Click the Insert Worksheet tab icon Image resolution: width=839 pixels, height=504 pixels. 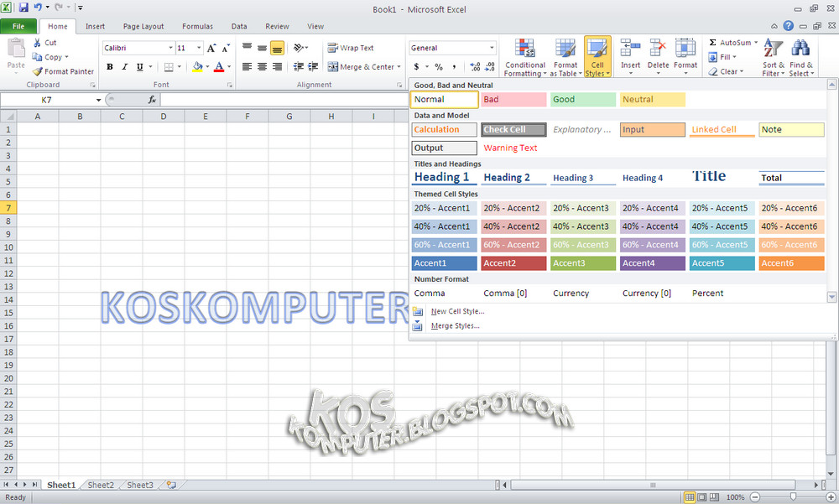click(171, 485)
